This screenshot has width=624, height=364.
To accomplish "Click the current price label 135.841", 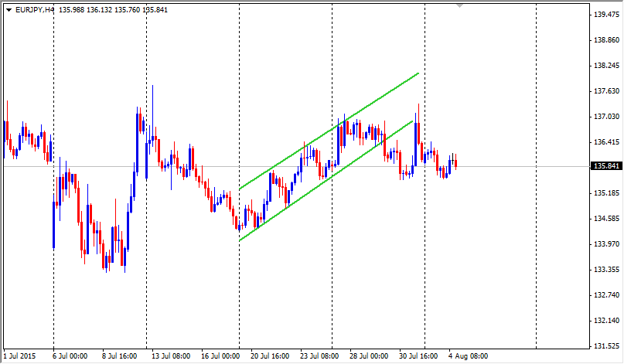I will click(x=606, y=166).
